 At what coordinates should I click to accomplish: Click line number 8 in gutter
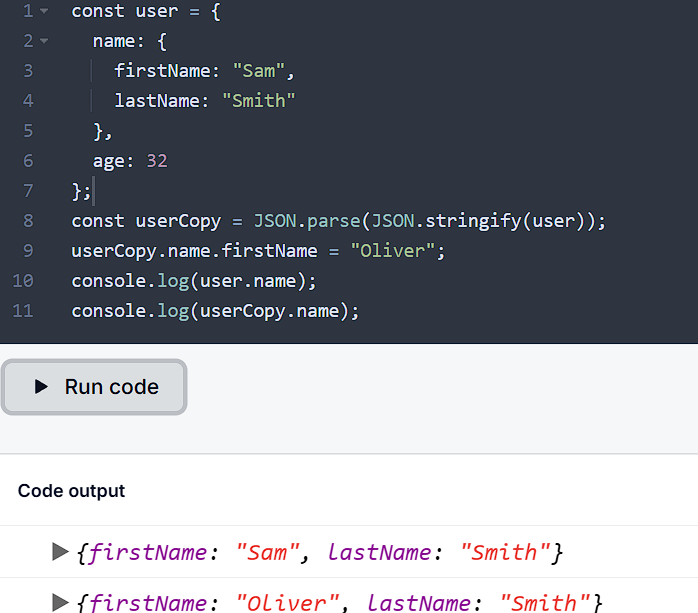pos(28,221)
